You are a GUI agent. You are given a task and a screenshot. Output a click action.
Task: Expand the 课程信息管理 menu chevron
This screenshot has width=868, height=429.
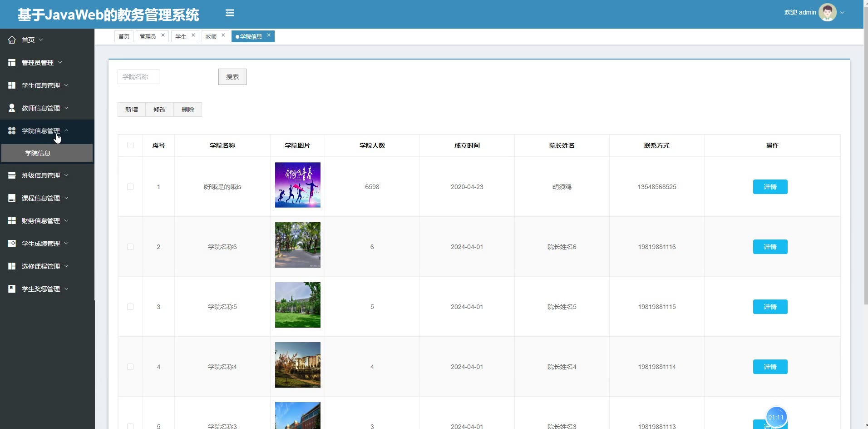tap(66, 198)
